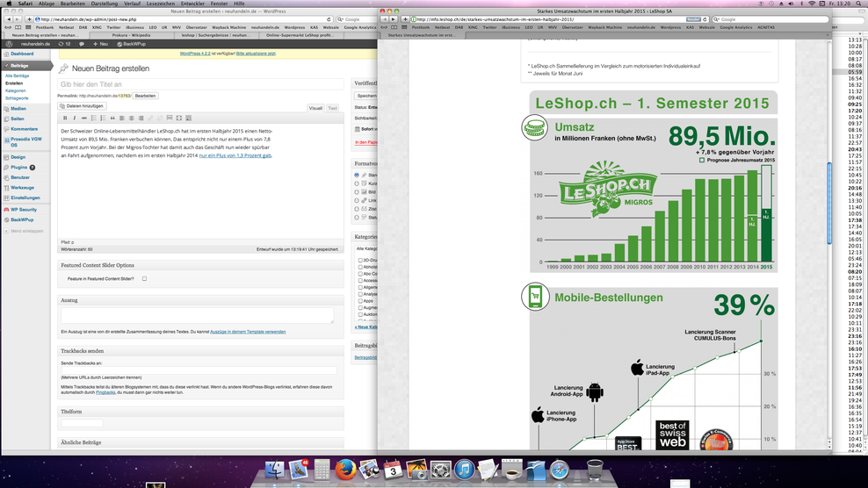Open the Calendar app in the Dock
This screenshot has width=868, height=488.
[393, 470]
